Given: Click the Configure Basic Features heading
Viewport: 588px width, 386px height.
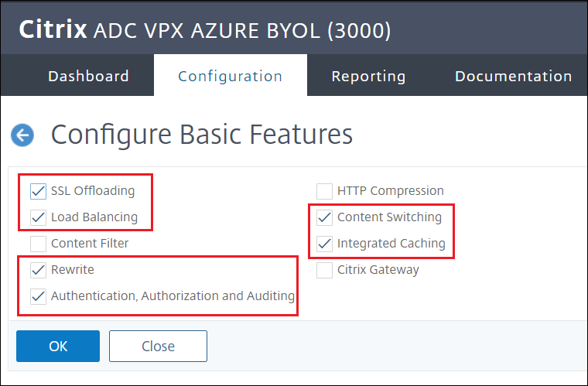Looking at the screenshot, I should tap(202, 135).
